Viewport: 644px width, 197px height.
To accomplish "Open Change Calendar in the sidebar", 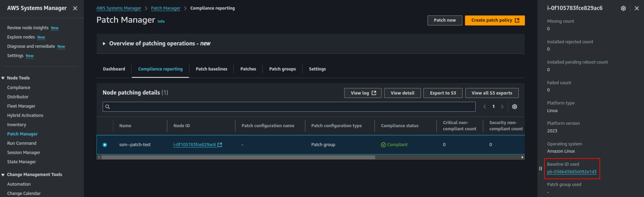I will 24,193.
